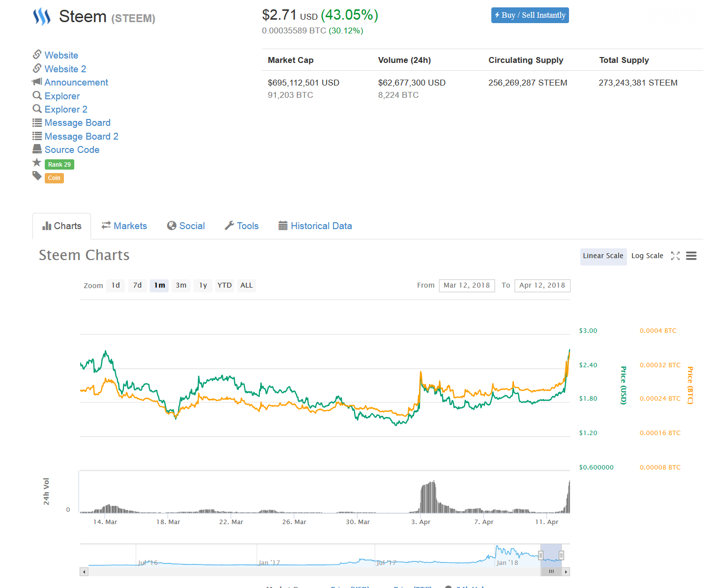Click the navigator scrollbar right arrow
Image resolution: width=720 pixels, height=588 pixels.
pos(566,572)
